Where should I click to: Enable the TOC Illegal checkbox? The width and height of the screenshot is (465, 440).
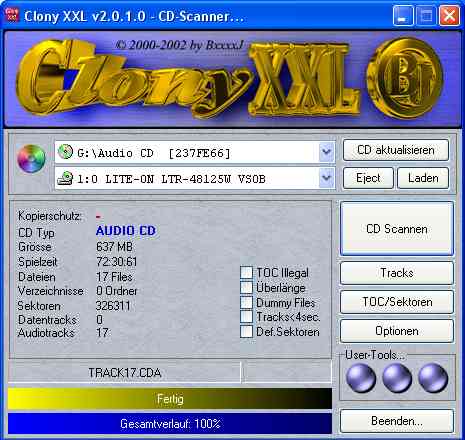click(x=246, y=272)
